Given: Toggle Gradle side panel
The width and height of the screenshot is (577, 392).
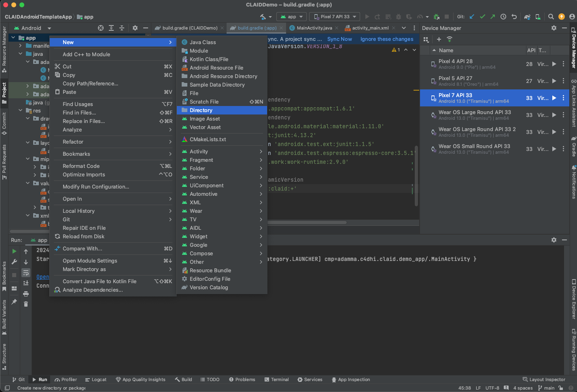Looking at the screenshot, I should coord(573,146).
